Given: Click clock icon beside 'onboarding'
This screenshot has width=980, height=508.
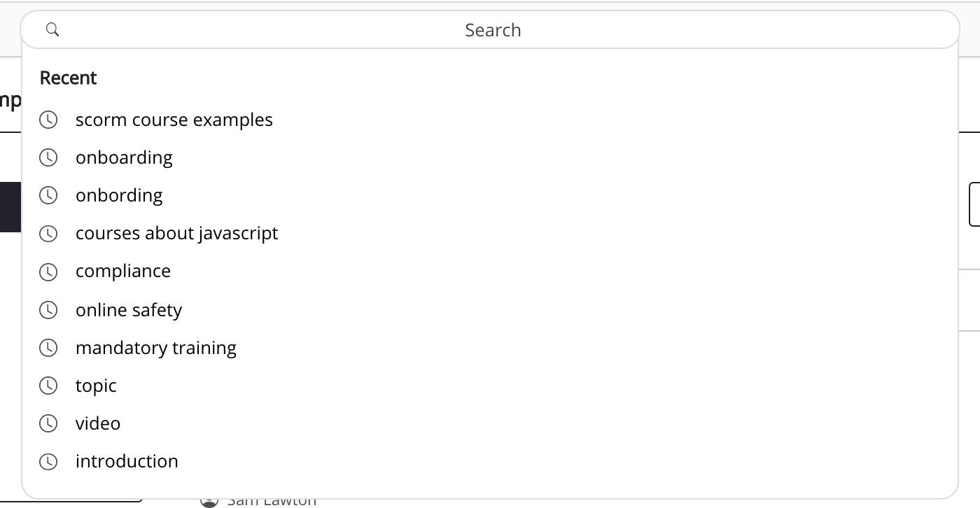Looking at the screenshot, I should (48, 157).
